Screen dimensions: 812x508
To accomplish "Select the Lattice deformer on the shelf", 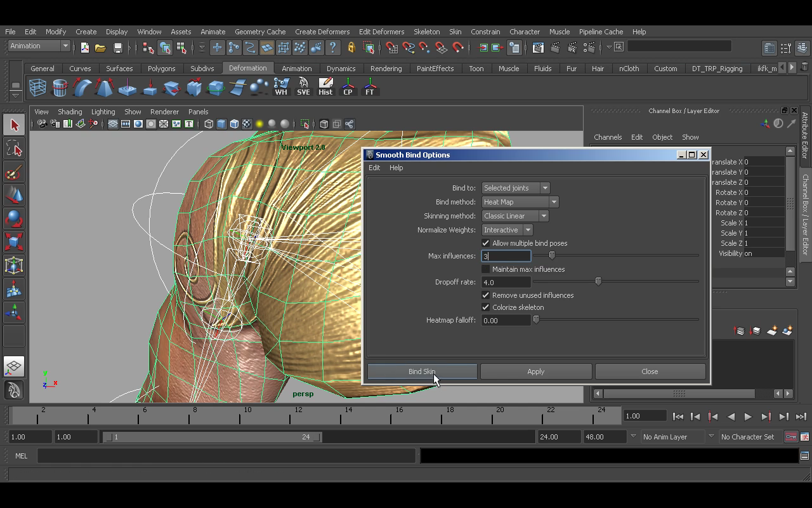I will pyautogui.click(x=37, y=87).
